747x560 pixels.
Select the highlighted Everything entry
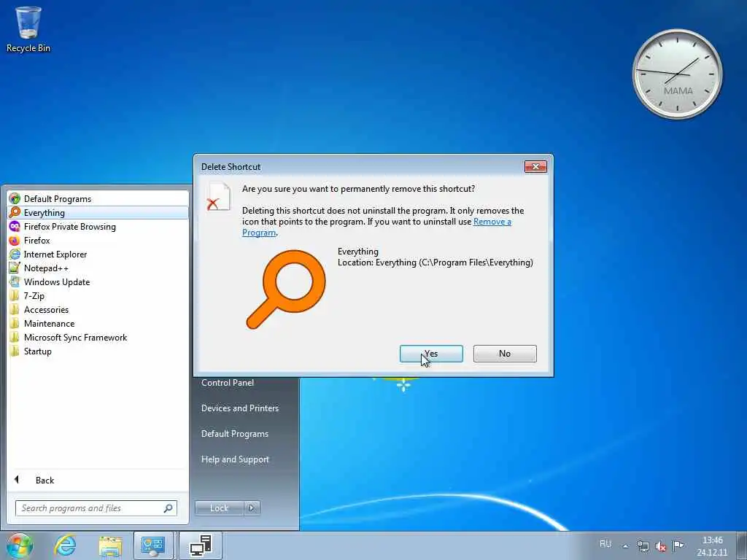pos(98,212)
